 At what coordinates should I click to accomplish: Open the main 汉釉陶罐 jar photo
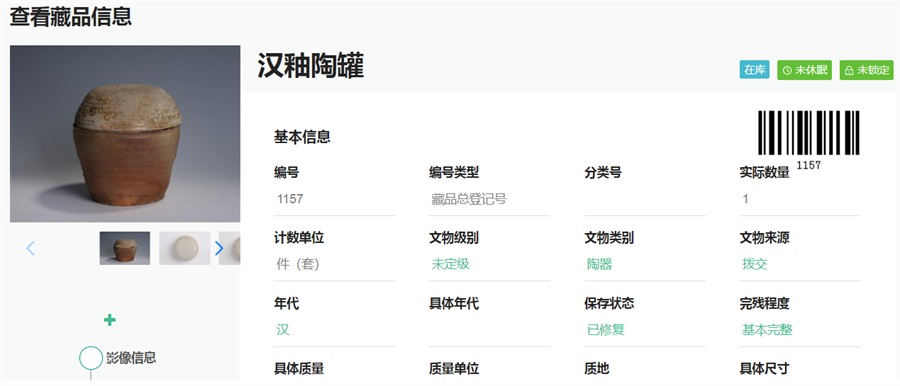click(125, 134)
